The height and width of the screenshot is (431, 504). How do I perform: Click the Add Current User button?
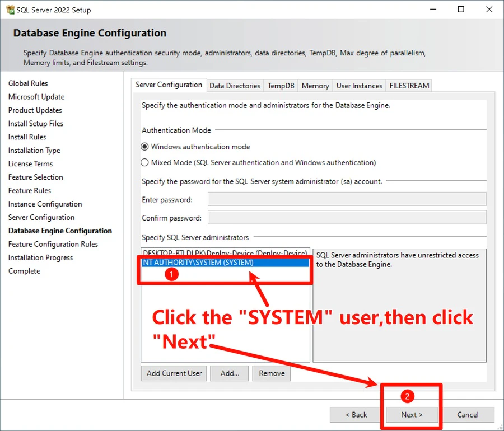pyautogui.click(x=174, y=373)
